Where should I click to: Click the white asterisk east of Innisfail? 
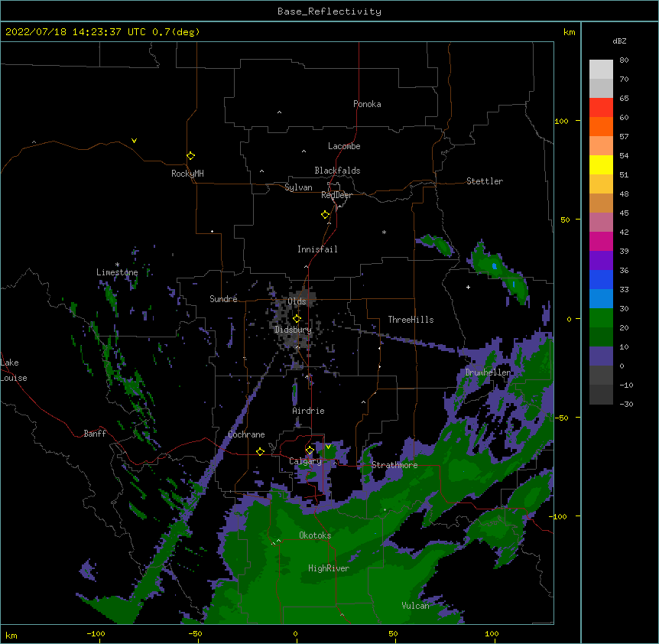[384, 232]
